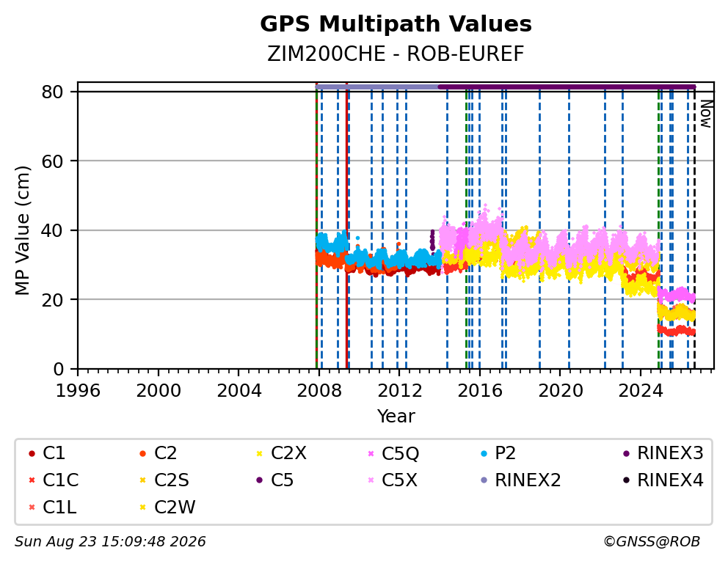Click the C2S legend entry
Viewport: 728px width, 564px height.
(164, 480)
